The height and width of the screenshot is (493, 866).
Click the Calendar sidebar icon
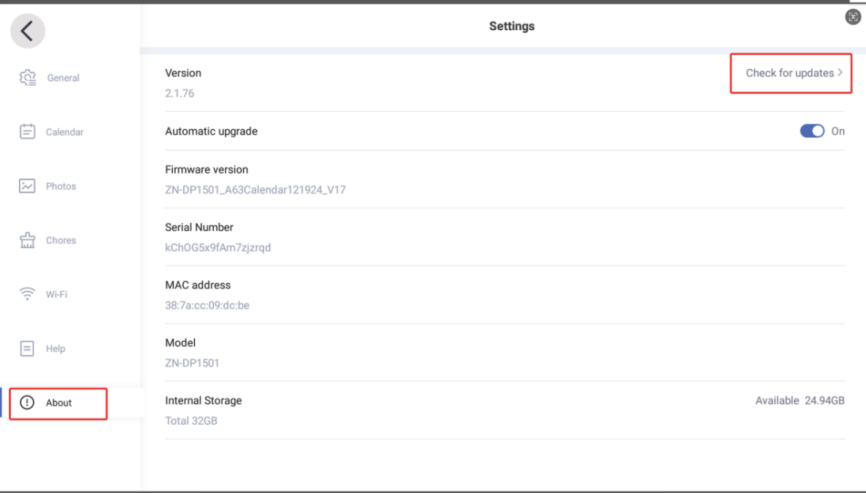point(28,132)
